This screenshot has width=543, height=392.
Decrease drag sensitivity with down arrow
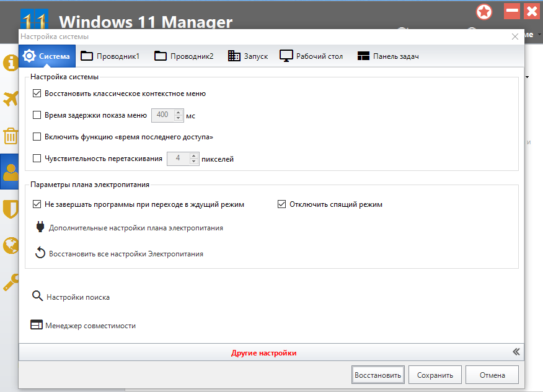pos(194,162)
